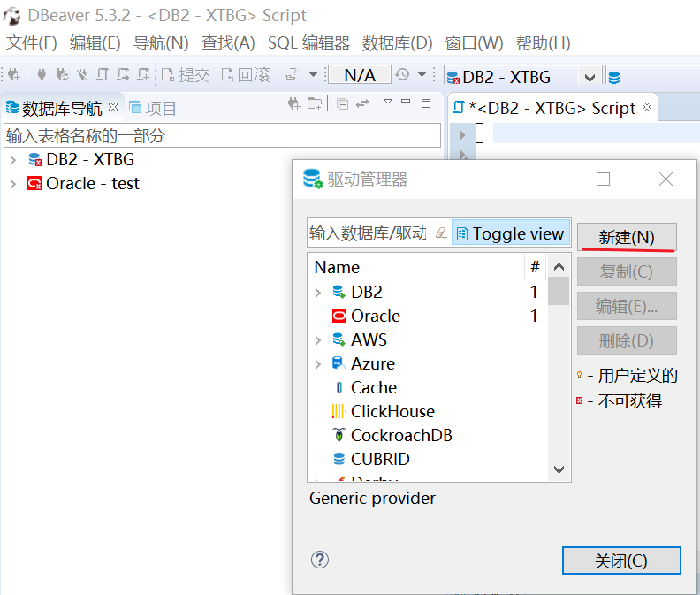Maximize the navigator panel
This screenshot has width=700, height=595.
[x=426, y=103]
